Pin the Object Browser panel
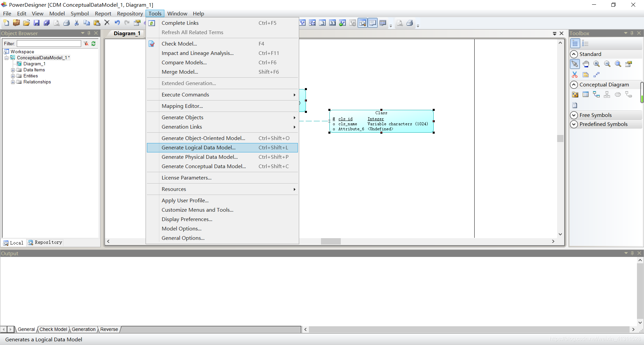 [89, 33]
